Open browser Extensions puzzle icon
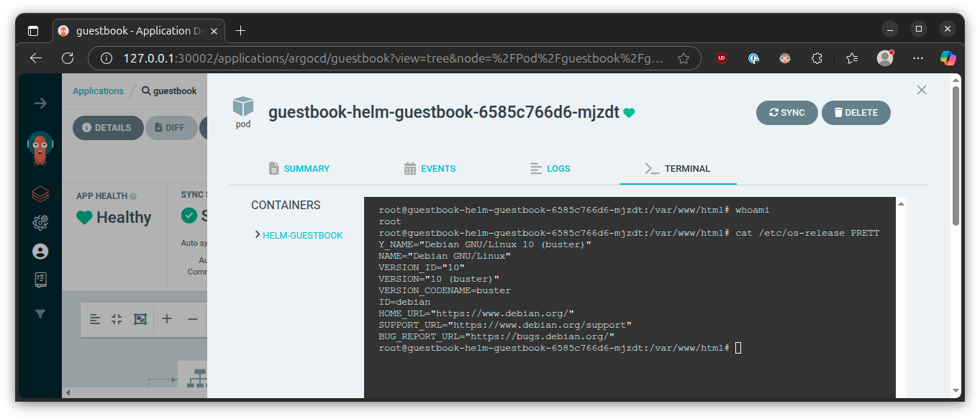The image size is (980, 419). pyautogui.click(x=817, y=58)
